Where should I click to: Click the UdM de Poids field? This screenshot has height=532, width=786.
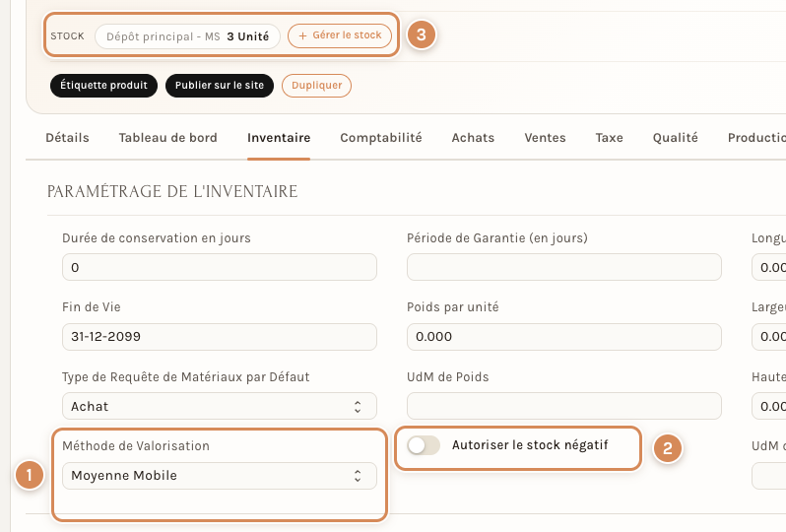[x=564, y=406]
